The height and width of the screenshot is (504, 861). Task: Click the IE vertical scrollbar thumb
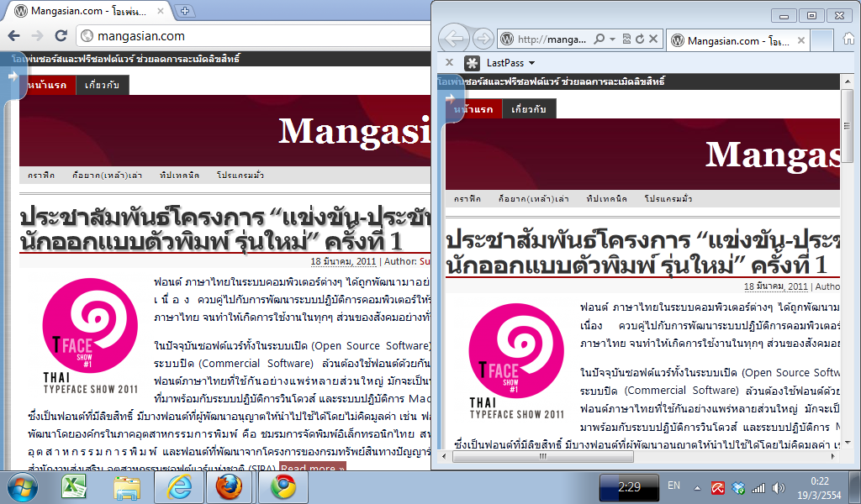coord(848,126)
